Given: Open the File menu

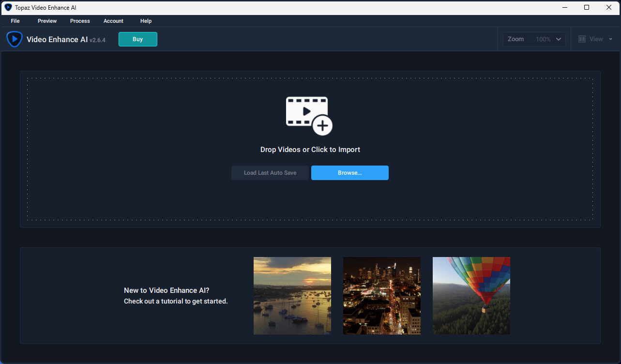Looking at the screenshot, I should [15, 21].
